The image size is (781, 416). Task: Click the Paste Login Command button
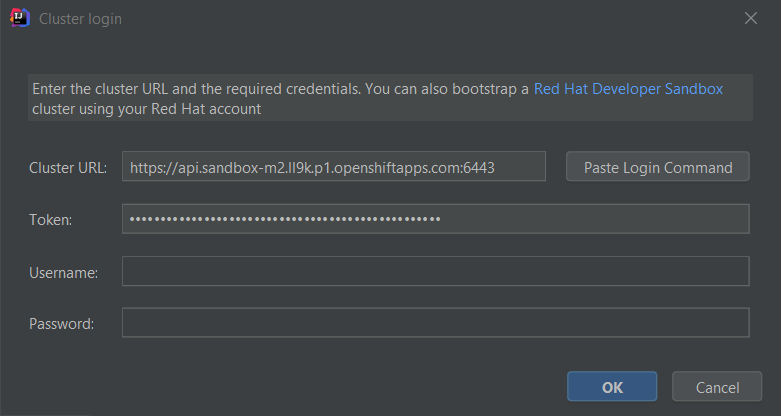[657, 166]
